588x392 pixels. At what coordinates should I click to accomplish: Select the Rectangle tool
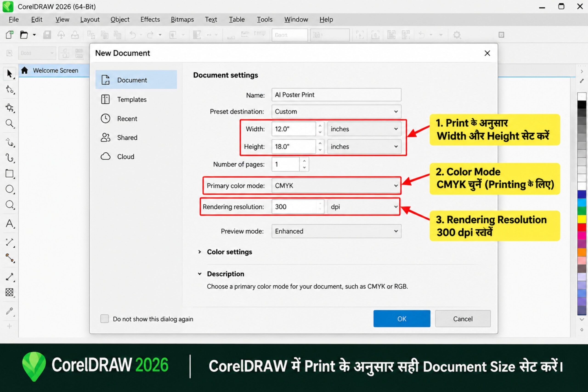tap(9, 173)
